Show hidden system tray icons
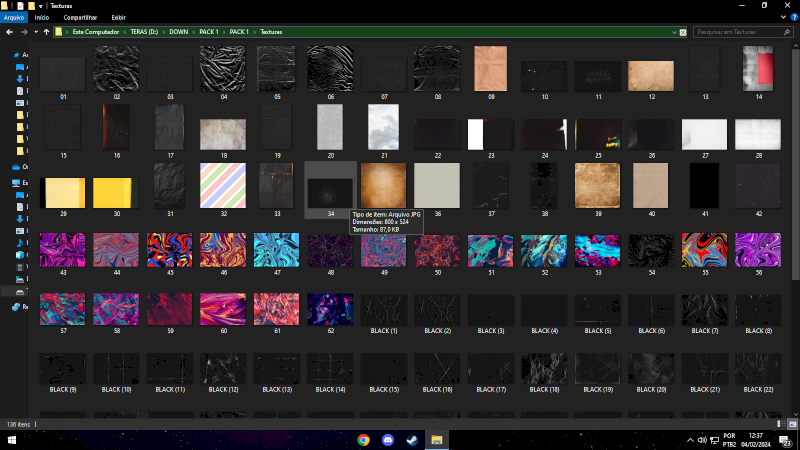 coord(690,440)
